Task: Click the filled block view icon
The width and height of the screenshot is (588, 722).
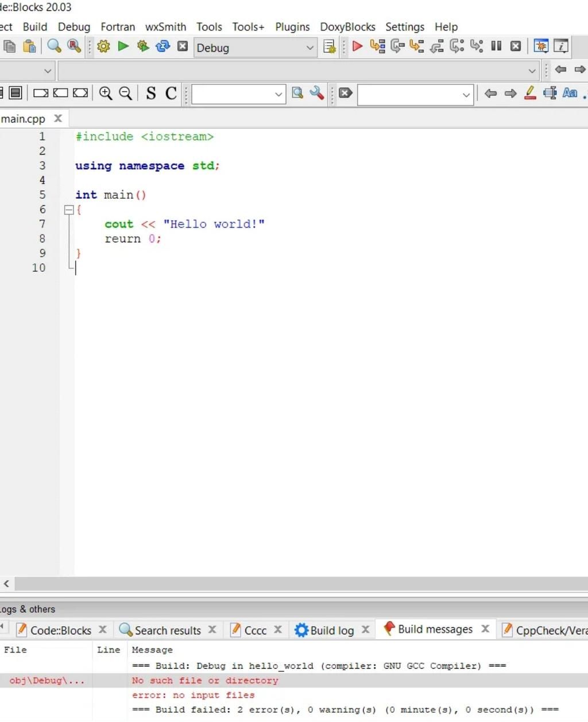Action: click(16, 93)
